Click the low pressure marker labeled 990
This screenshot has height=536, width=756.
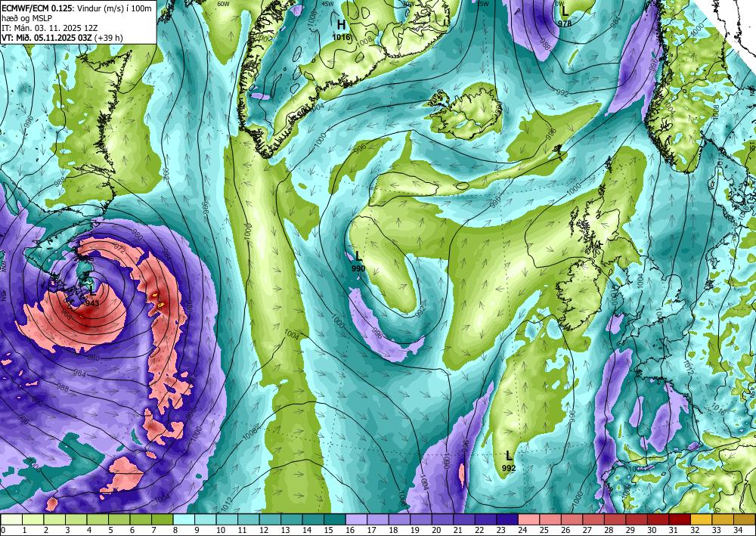pyautogui.click(x=358, y=262)
